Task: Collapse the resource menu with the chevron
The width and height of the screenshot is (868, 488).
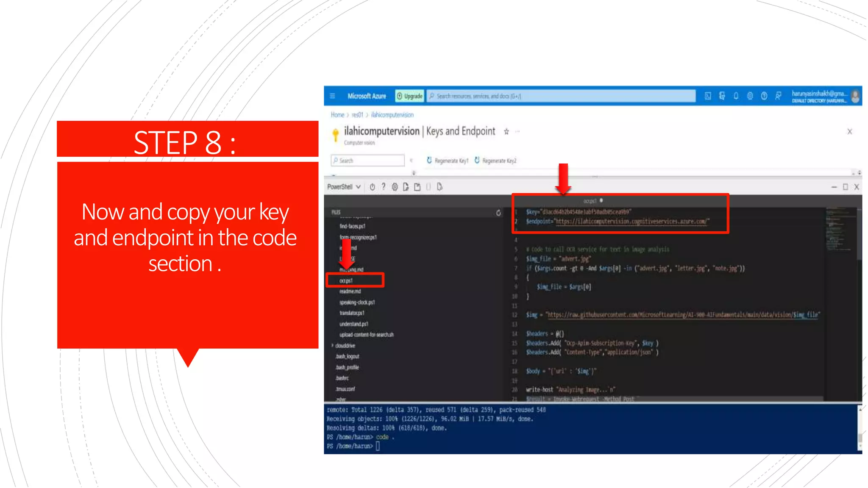Action: [411, 161]
